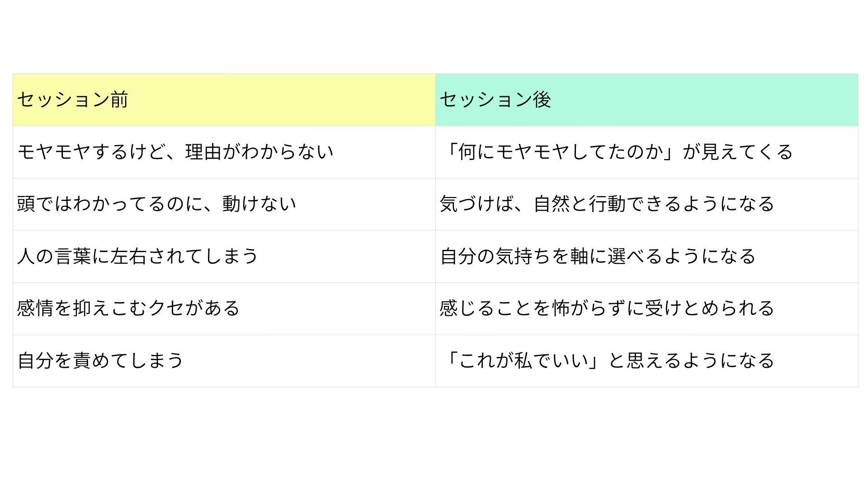Select the cell ending with と思えるようになる

tap(646, 361)
